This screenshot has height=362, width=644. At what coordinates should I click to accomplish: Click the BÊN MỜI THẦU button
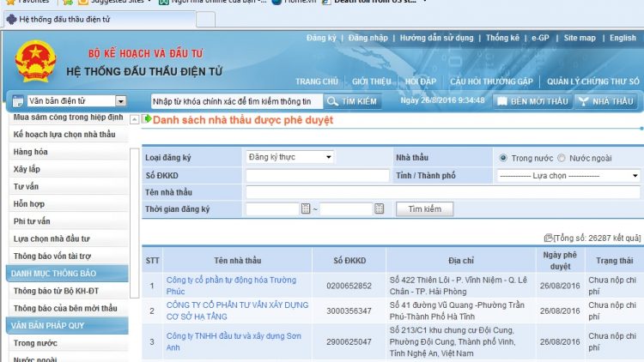(x=532, y=101)
